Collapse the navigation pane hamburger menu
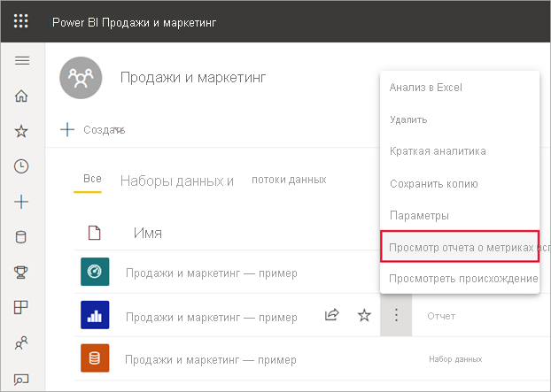 [22, 60]
